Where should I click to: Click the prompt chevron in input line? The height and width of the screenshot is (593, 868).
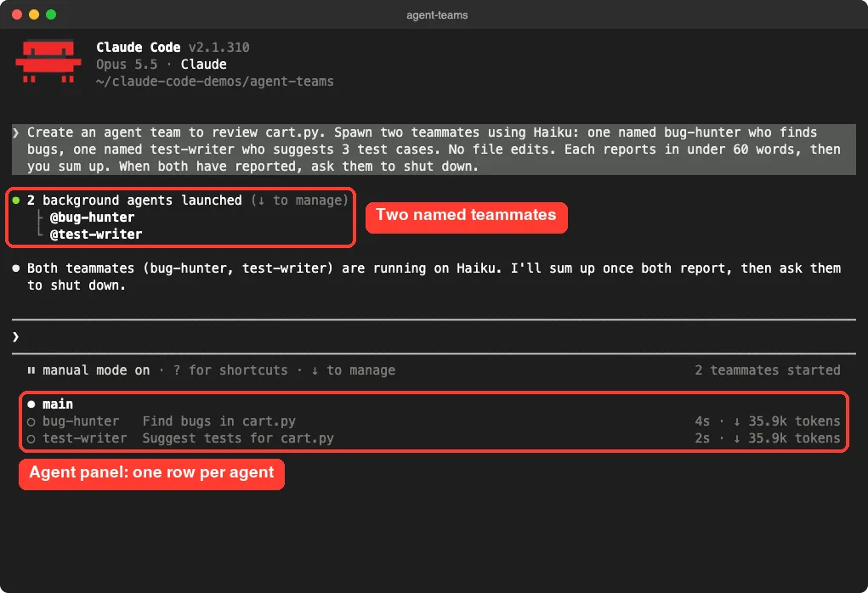pos(15,336)
